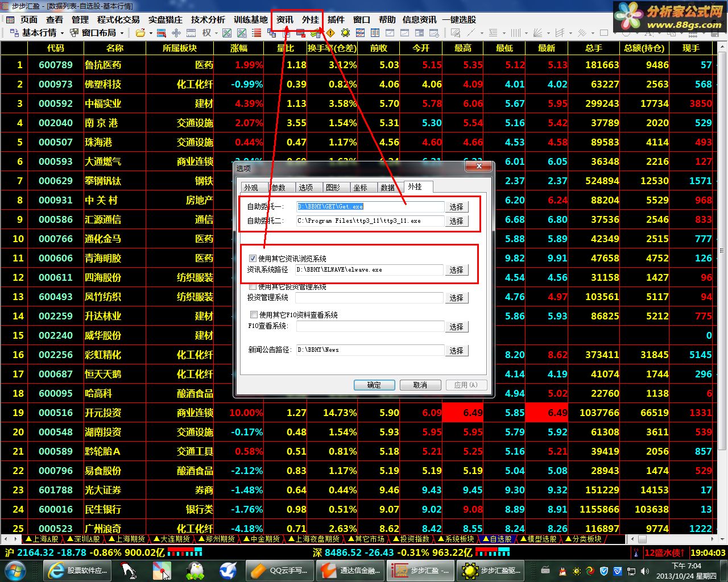
Task: Click 确定 button in options dialog
Action: click(x=374, y=385)
